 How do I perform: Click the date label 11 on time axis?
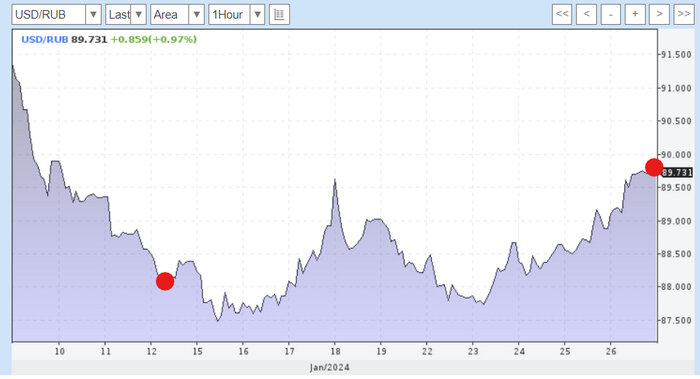(x=105, y=352)
